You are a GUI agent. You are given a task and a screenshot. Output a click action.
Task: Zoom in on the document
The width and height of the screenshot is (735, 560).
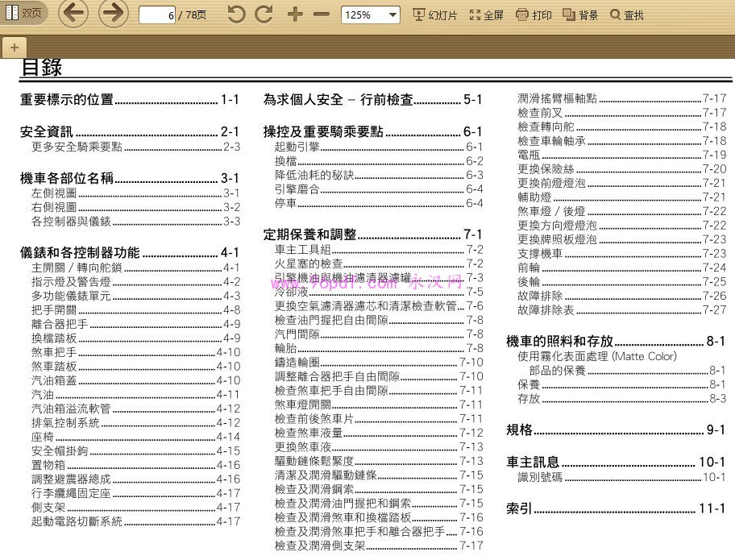[295, 14]
